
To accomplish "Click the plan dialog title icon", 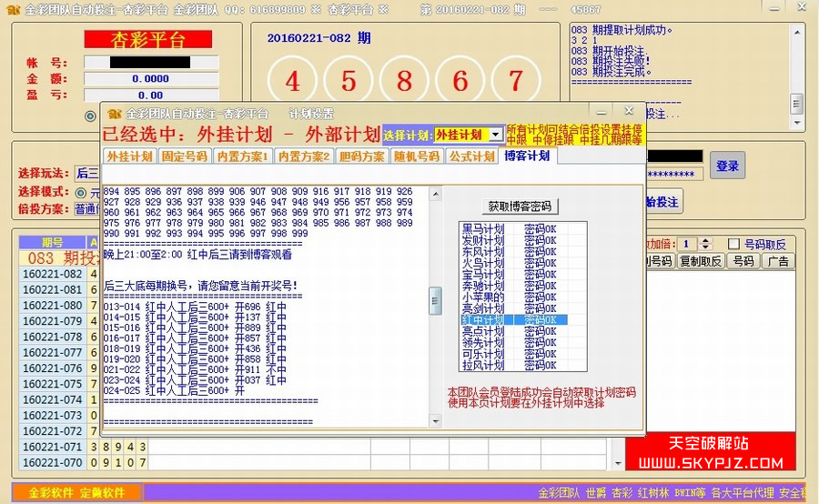I will click(115, 114).
